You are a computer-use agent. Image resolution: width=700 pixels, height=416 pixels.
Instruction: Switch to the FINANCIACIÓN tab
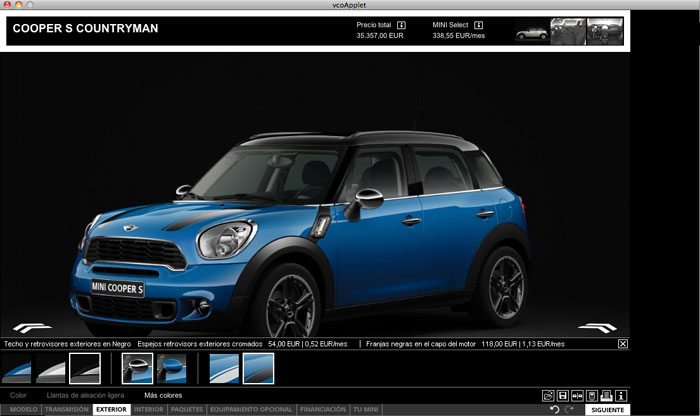[x=323, y=409]
